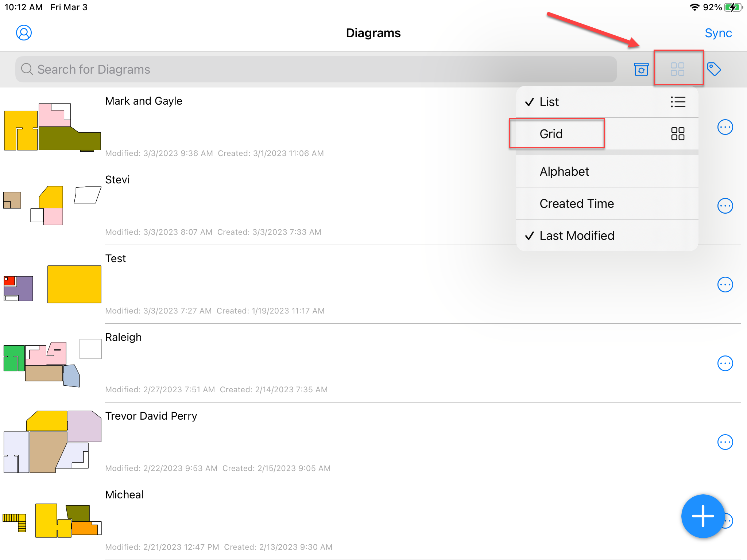Open options for Mark and Gayle diagram
Viewport: 747px width, 560px height.
724,127
